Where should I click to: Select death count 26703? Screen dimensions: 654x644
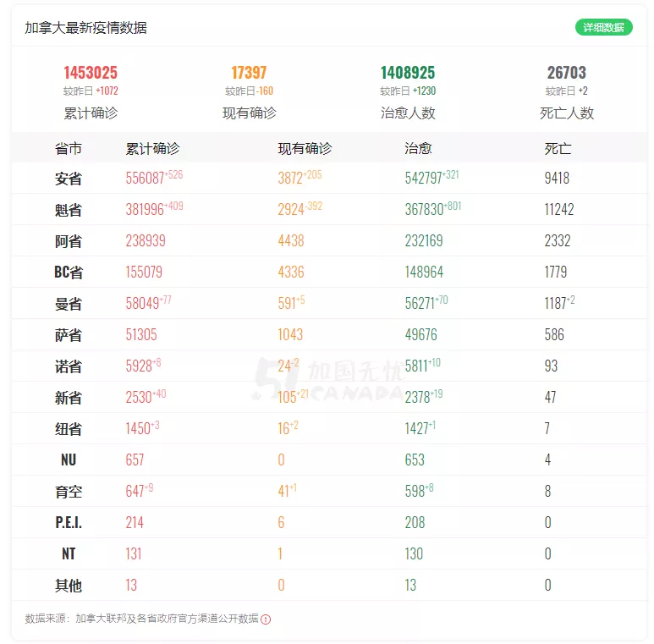click(566, 73)
